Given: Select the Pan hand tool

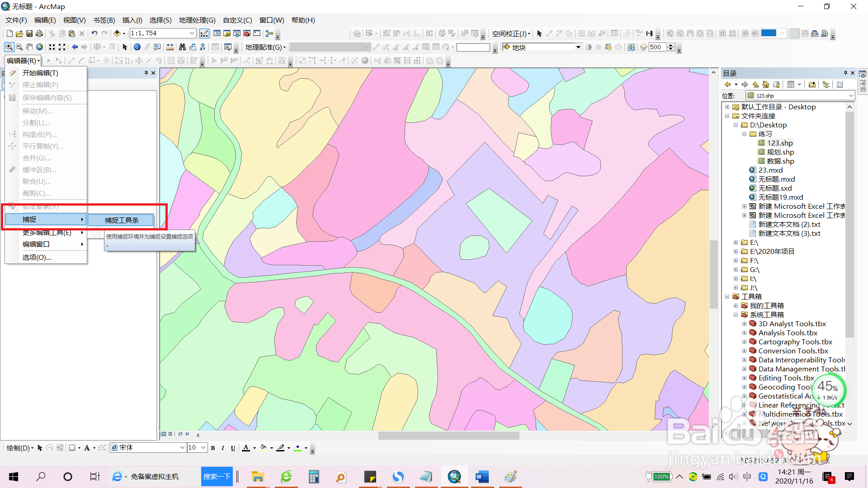Looking at the screenshot, I should pos(29,47).
